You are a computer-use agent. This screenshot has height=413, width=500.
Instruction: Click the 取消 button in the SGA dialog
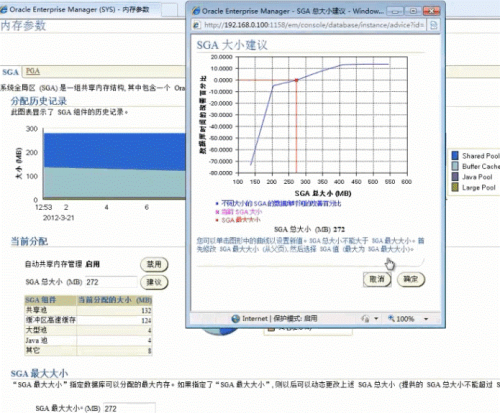coord(377,279)
